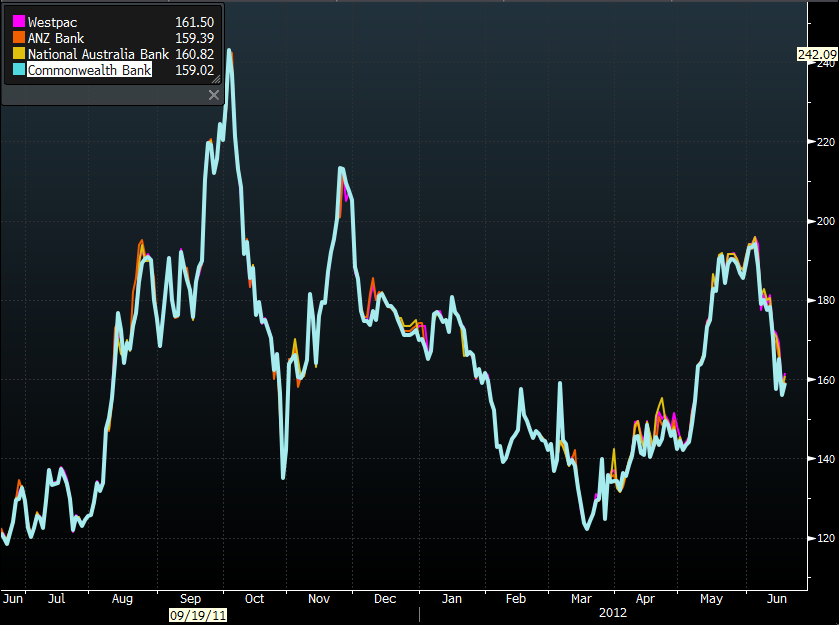Click the Westpac value 161.50
The height and width of the screenshot is (625, 839).
(195, 22)
